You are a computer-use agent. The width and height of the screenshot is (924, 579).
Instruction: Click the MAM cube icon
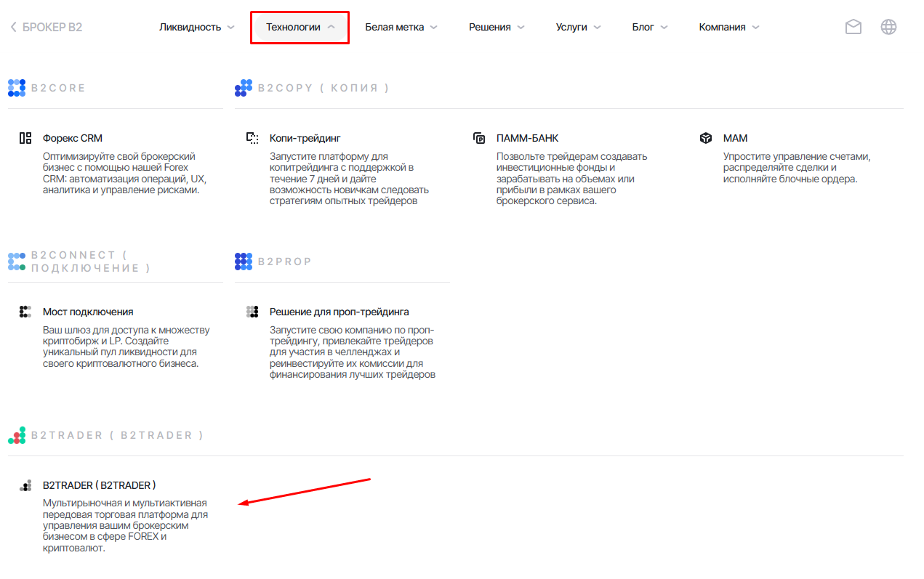click(706, 138)
